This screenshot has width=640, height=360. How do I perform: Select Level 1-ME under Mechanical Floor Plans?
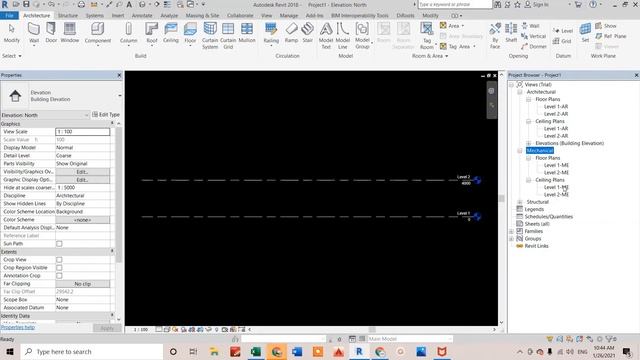556,165
